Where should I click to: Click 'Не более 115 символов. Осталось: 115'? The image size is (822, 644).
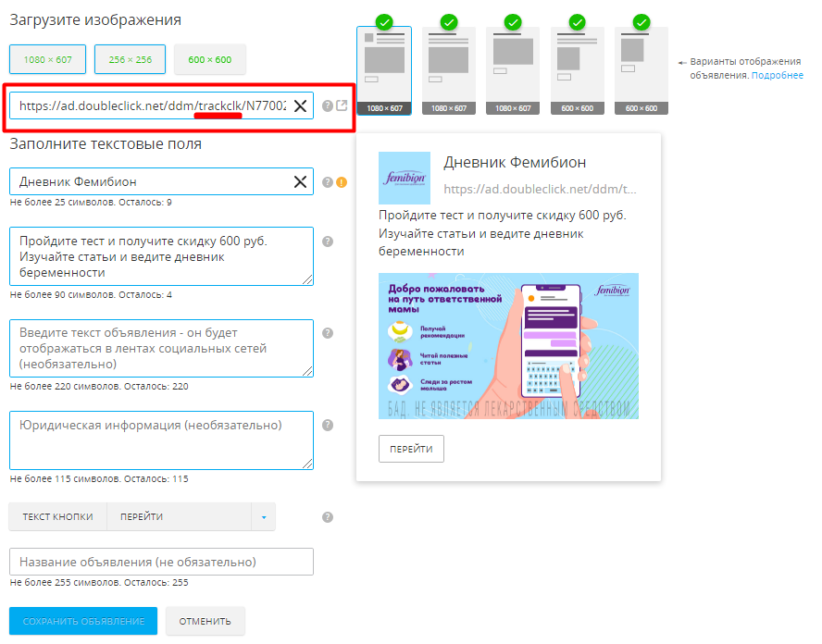pyautogui.click(x=99, y=479)
